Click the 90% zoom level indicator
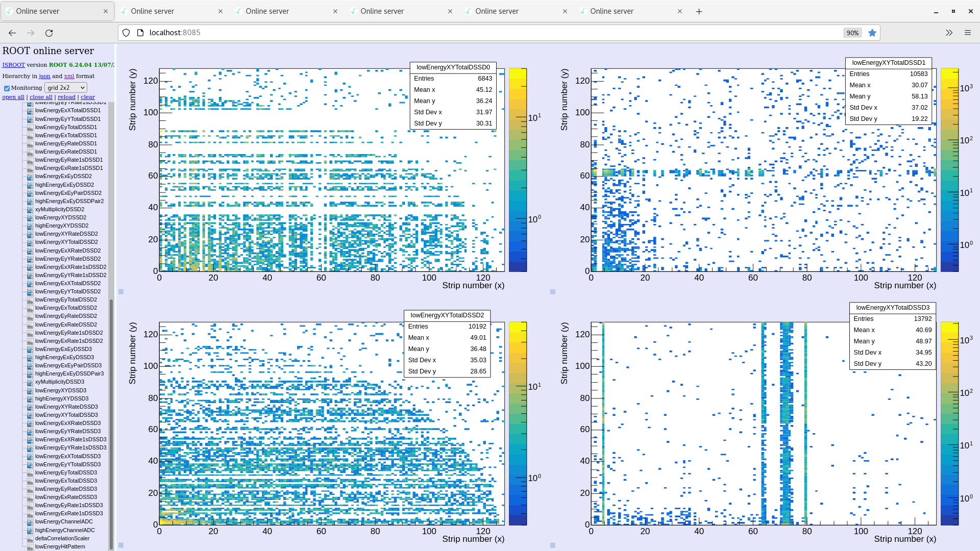 pyautogui.click(x=852, y=33)
